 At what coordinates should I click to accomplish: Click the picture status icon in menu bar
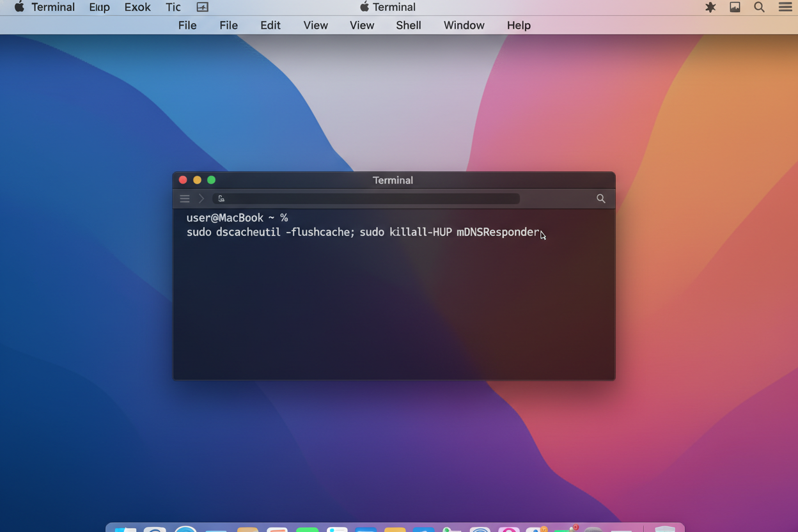[x=735, y=8]
